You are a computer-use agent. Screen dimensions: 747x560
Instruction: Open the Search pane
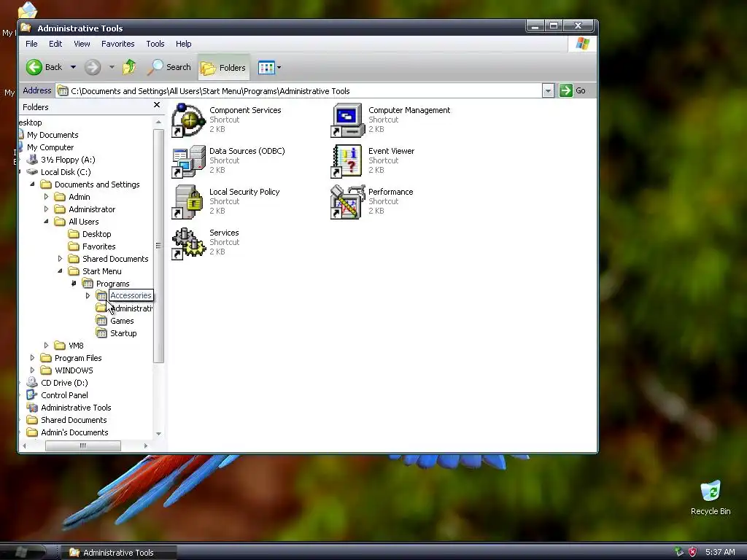169,67
